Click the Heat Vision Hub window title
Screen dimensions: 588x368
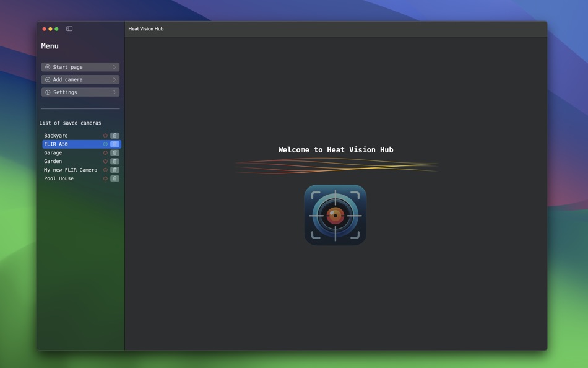coord(146,29)
